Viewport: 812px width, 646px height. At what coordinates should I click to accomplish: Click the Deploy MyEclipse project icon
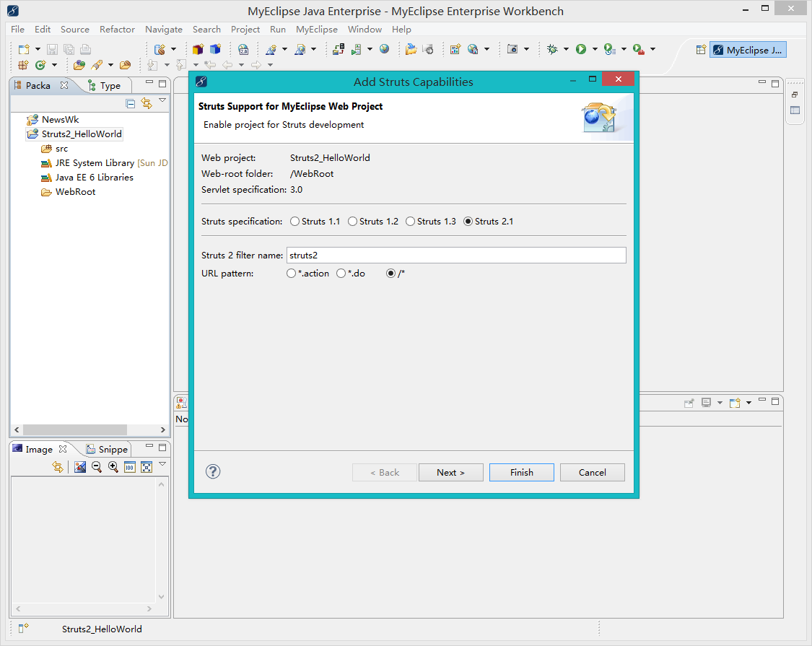(x=339, y=49)
